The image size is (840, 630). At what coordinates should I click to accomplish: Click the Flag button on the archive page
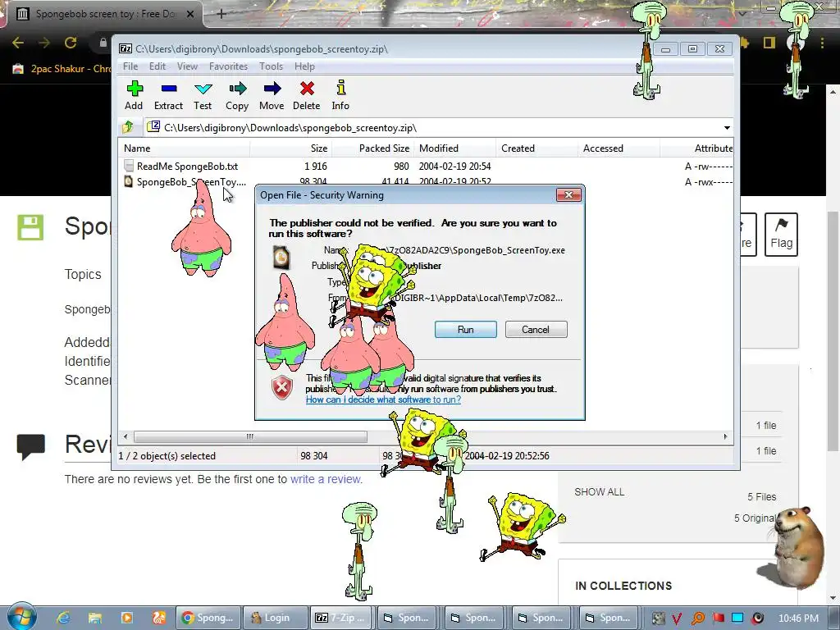[781, 235]
